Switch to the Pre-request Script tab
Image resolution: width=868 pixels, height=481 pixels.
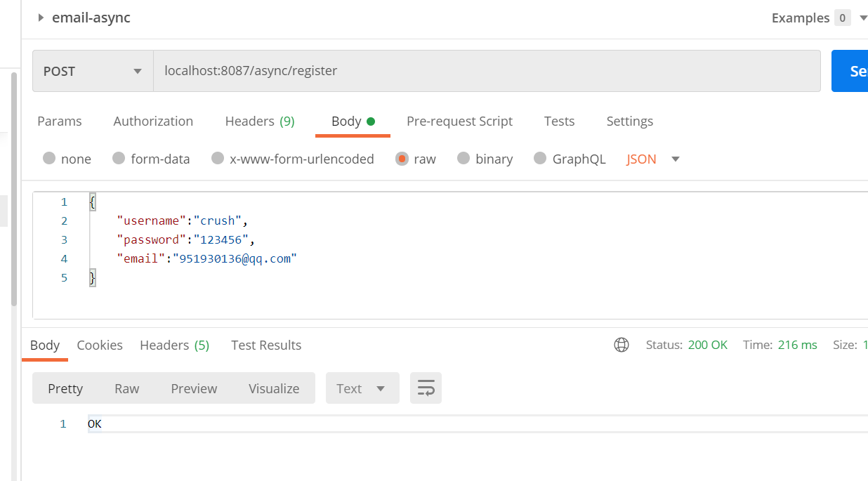pyautogui.click(x=459, y=121)
